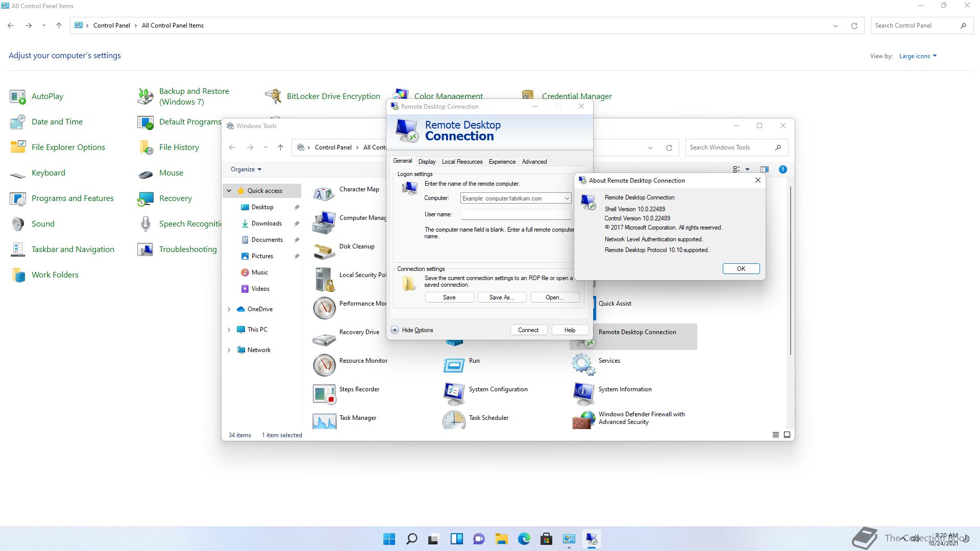Open Services gear icon
Screen dimensions: 980x551
[583, 365]
